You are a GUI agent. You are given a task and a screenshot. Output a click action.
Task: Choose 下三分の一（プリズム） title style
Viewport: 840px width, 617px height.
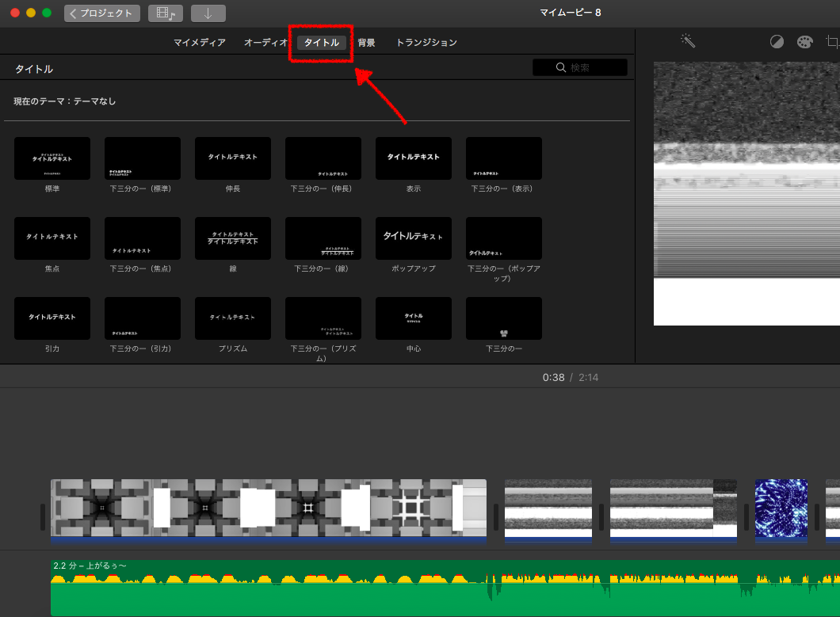(x=323, y=318)
